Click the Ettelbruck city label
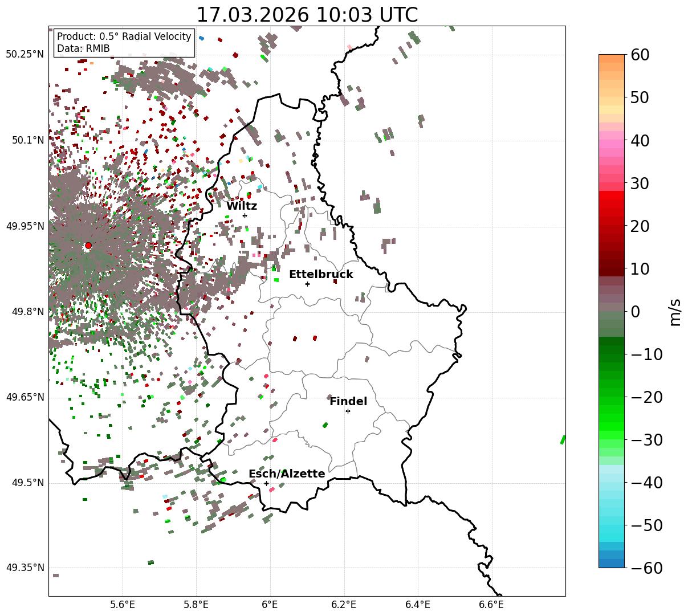Viewport: 688px width, 616px height. coord(321,274)
